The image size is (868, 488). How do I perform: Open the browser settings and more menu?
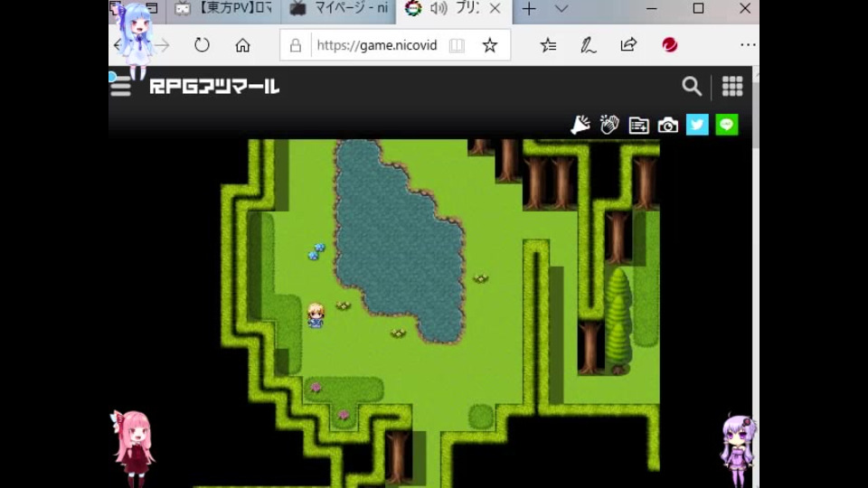748,45
